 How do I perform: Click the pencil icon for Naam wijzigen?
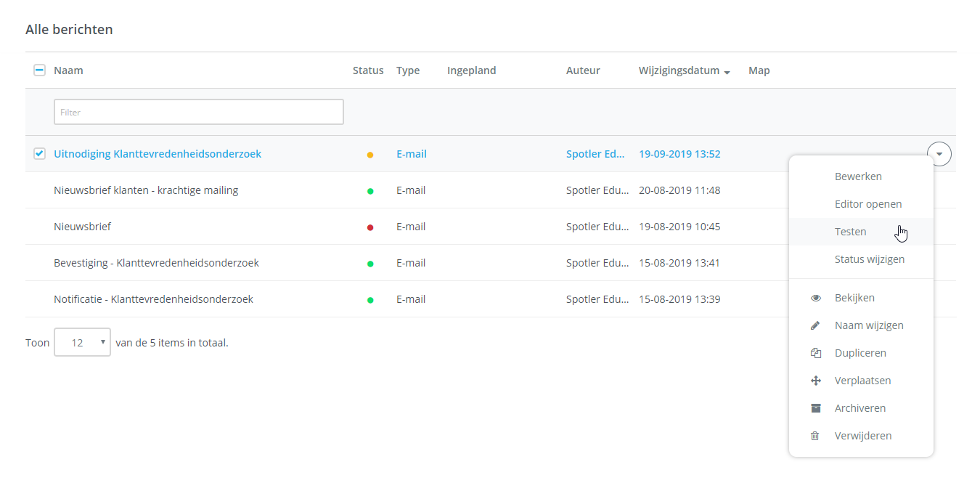(x=815, y=325)
